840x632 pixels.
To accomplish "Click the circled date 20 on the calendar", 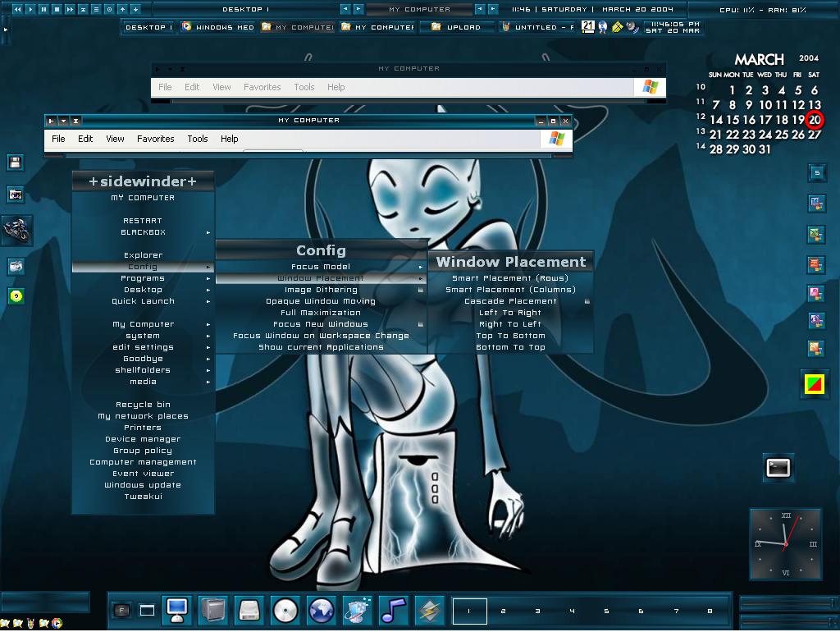I will coord(815,120).
